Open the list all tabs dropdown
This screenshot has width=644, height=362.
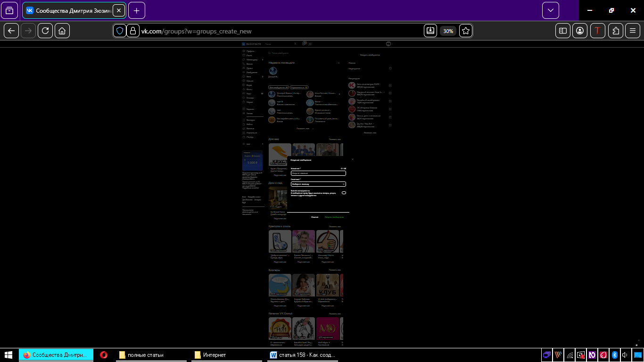[x=550, y=10]
